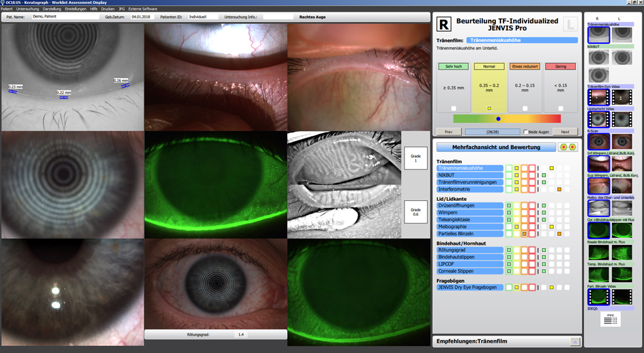Image resolution: width=644 pixels, height=353 pixels.
Task: Open right-eye Part. Blinzeln video thumbnail
Action: tap(598, 296)
